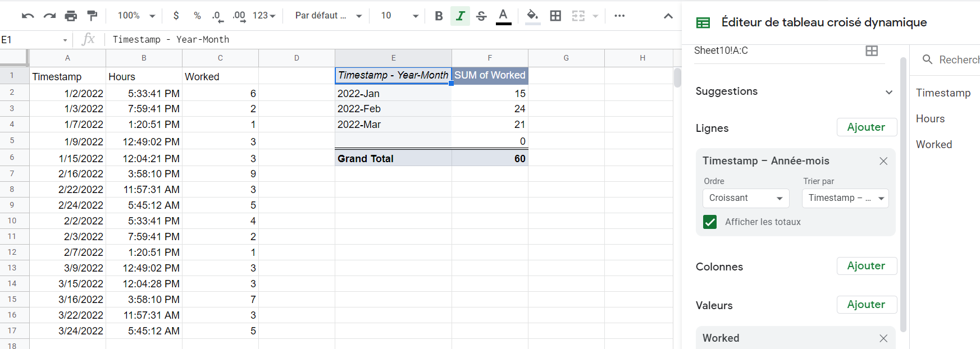Screen dimensions: 980x349
Task: Open merge cells options arrow
Action: coord(595,16)
